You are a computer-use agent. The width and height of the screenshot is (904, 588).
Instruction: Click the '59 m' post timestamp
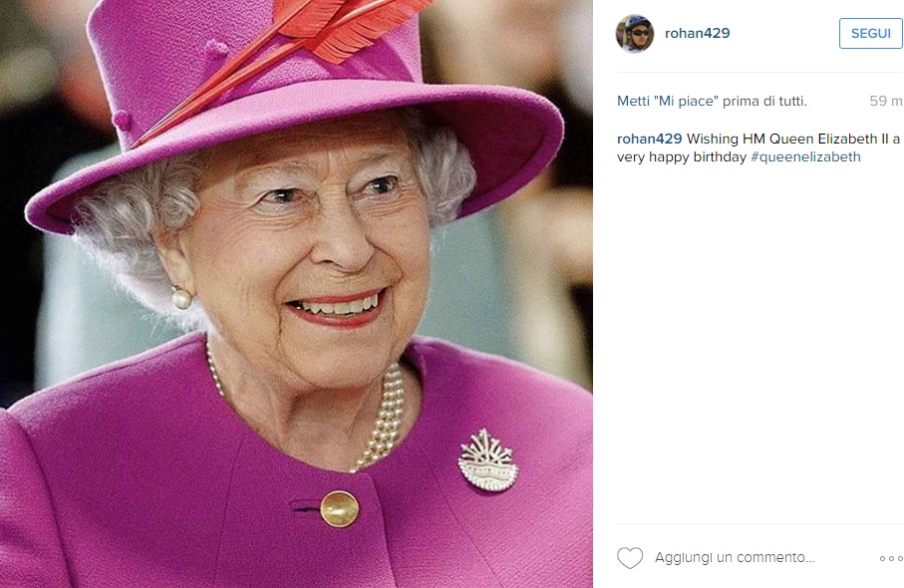coord(885,101)
